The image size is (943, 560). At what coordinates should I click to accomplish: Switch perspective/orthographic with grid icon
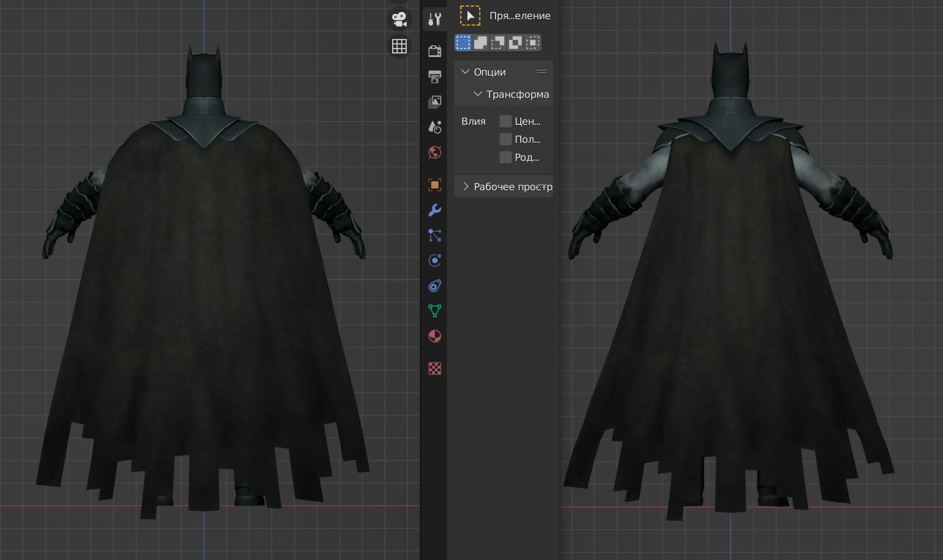399,46
